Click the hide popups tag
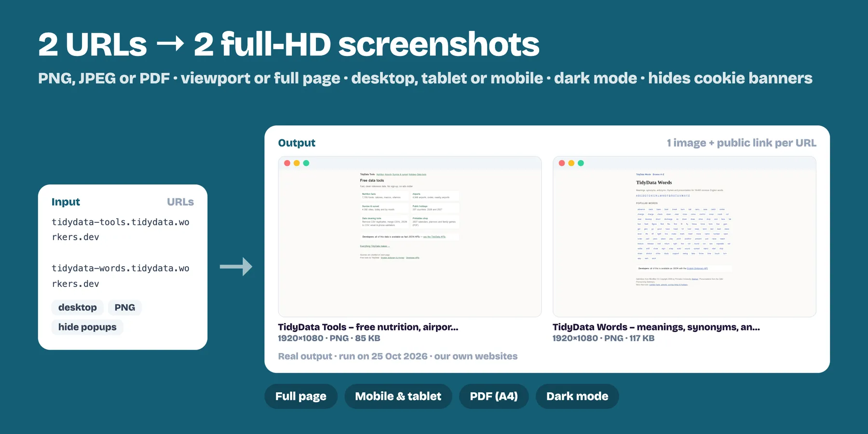Viewport: 868px width, 434px height. [87, 327]
